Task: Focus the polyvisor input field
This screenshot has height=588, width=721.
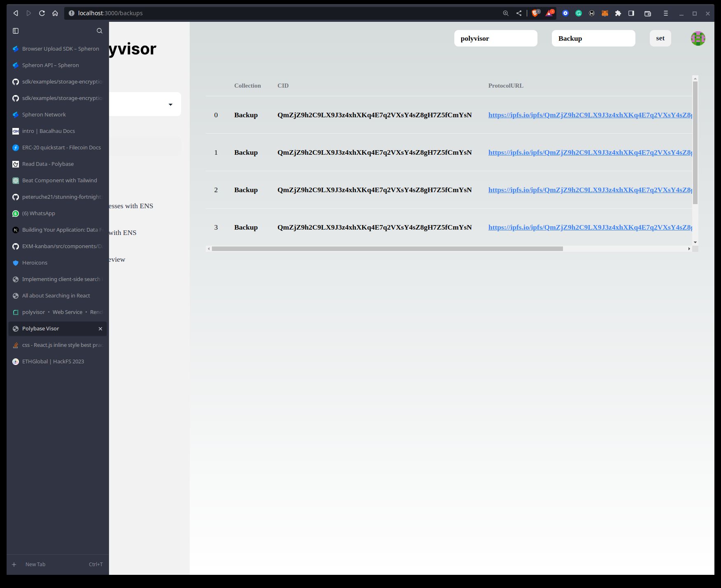Action: pyautogui.click(x=496, y=38)
